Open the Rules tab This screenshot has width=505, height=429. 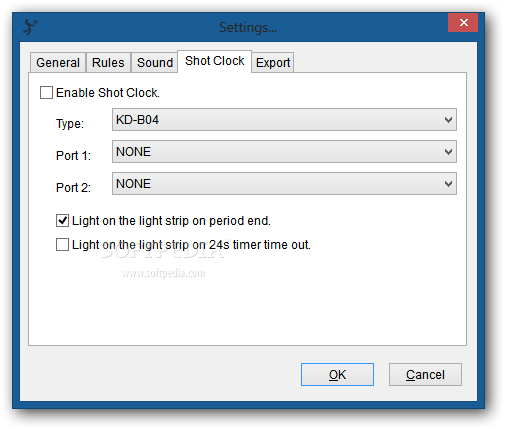click(108, 63)
